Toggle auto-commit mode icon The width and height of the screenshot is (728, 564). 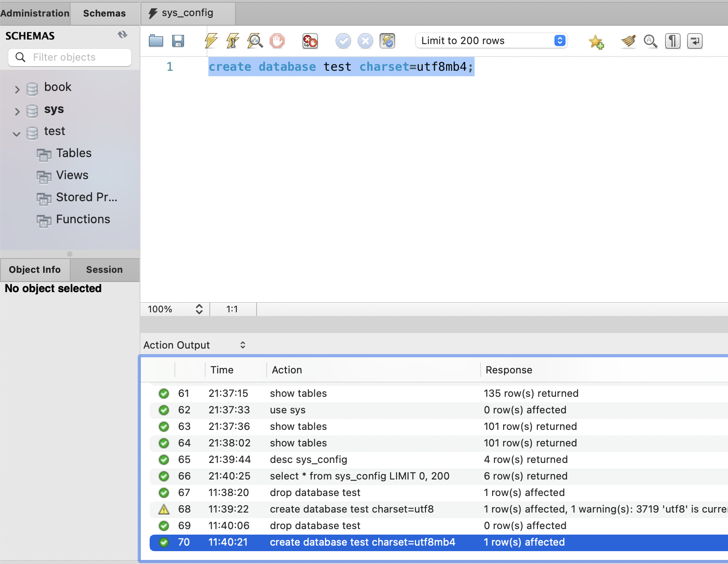pos(387,41)
